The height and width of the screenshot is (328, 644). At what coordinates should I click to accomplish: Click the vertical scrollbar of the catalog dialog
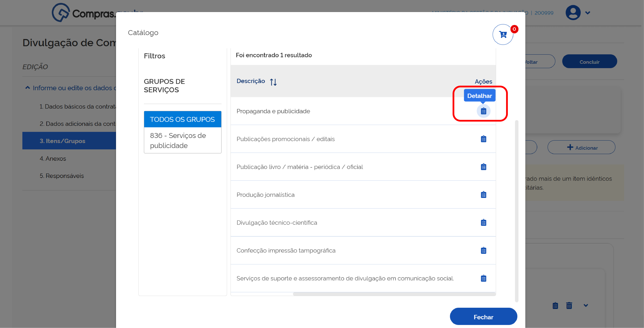[517, 211]
